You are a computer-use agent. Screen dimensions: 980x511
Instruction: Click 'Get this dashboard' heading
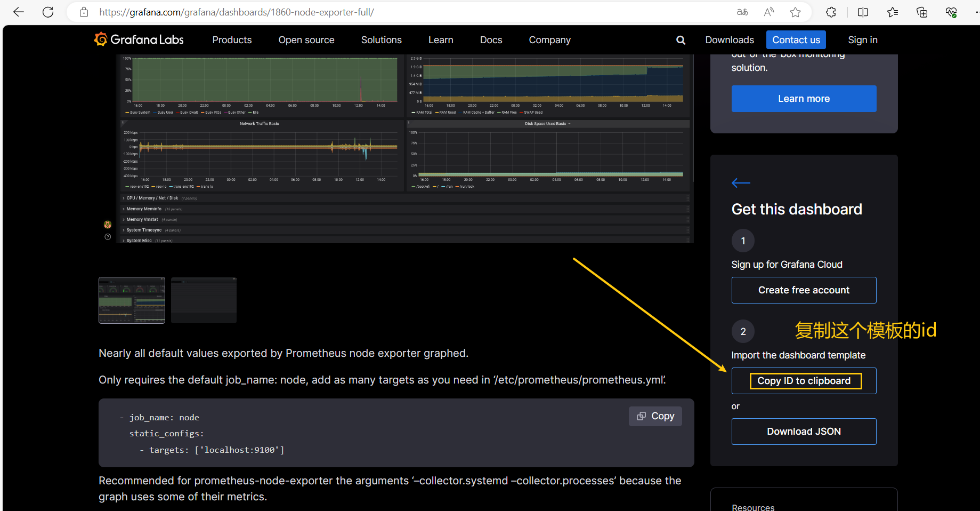pos(797,209)
